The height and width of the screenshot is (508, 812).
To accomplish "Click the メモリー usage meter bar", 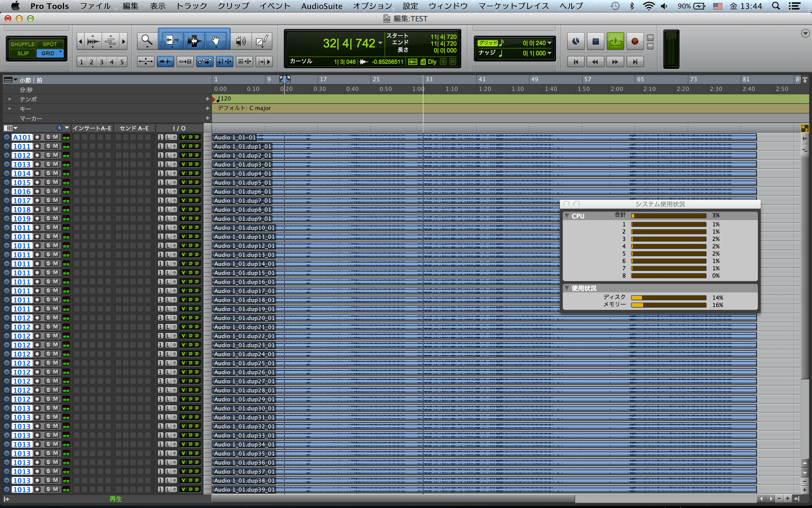I will tap(668, 305).
